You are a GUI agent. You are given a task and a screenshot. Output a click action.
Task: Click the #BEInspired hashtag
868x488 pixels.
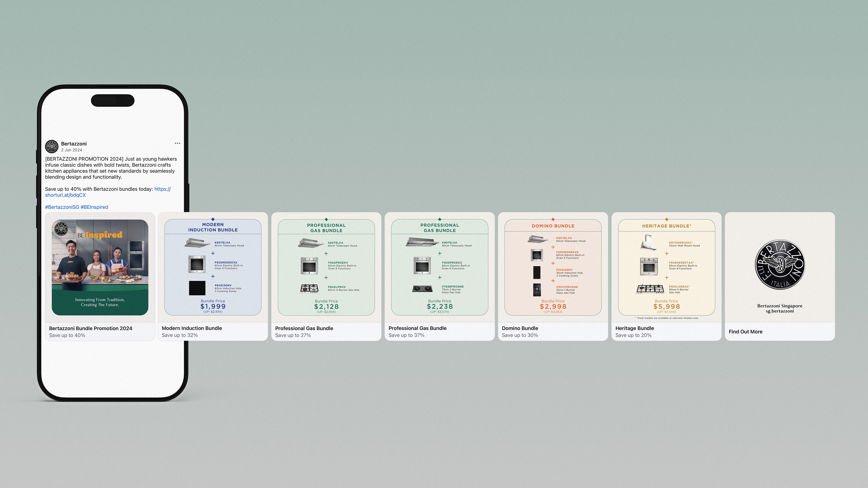[x=94, y=207]
